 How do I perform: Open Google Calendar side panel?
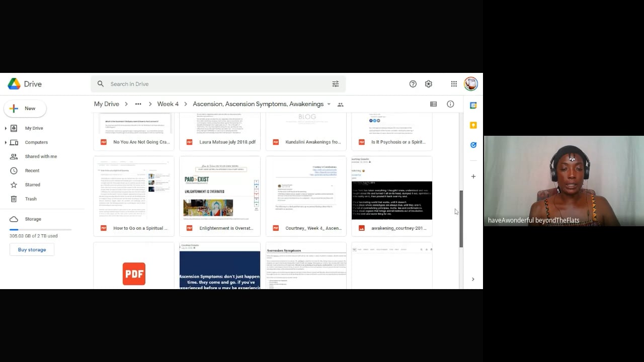(473, 106)
